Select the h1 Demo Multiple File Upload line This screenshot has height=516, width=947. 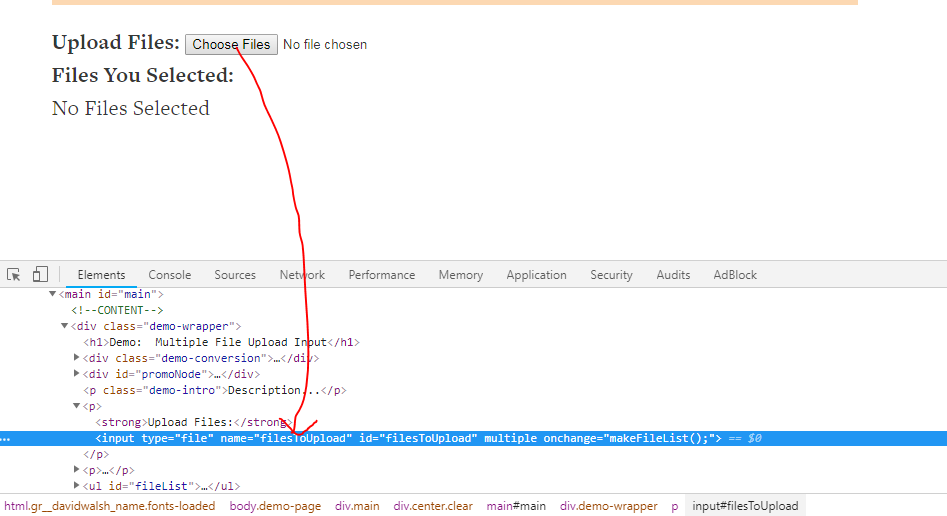coord(221,343)
